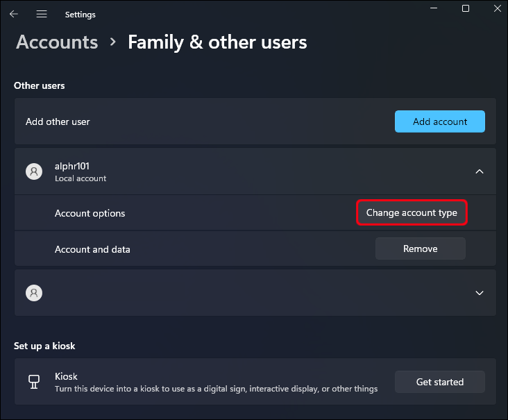Click the alphr101 user avatar icon
This screenshot has height=420, width=508.
click(x=34, y=171)
